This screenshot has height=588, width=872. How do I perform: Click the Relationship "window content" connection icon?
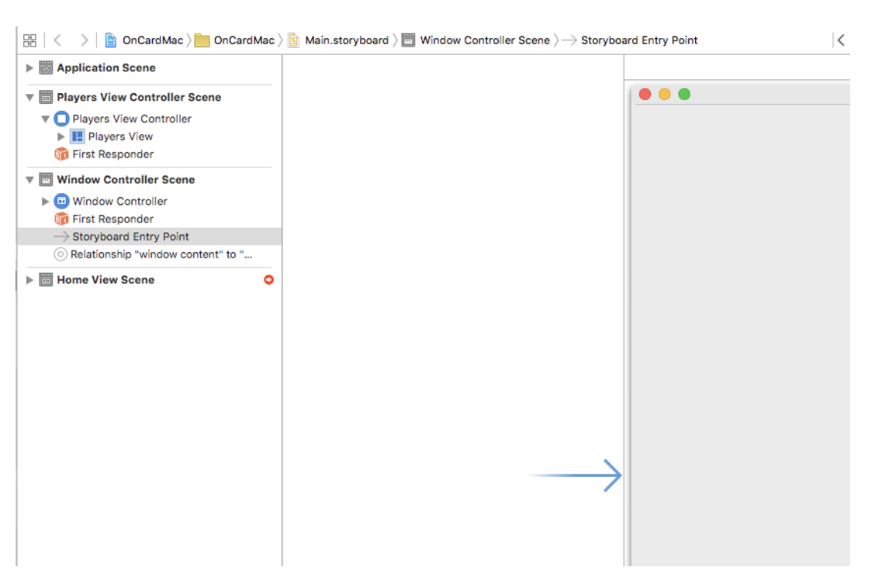(62, 254)
